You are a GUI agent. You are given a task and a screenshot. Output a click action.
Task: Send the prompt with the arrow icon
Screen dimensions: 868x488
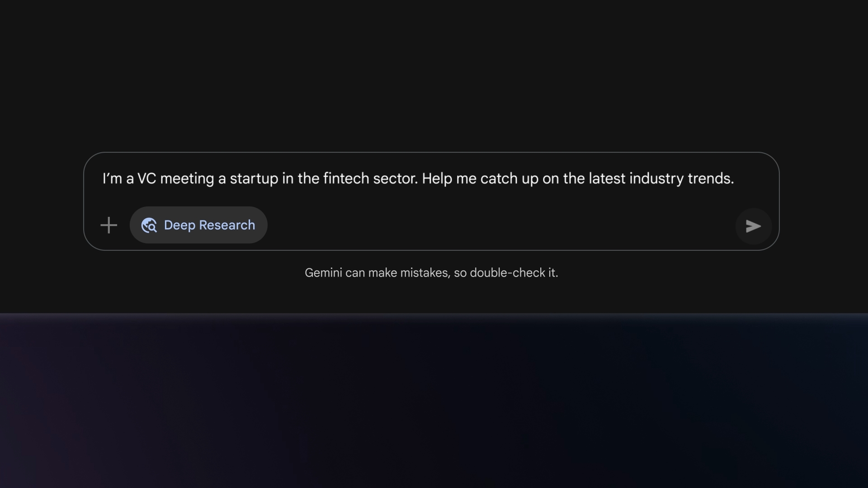point(753,226)
